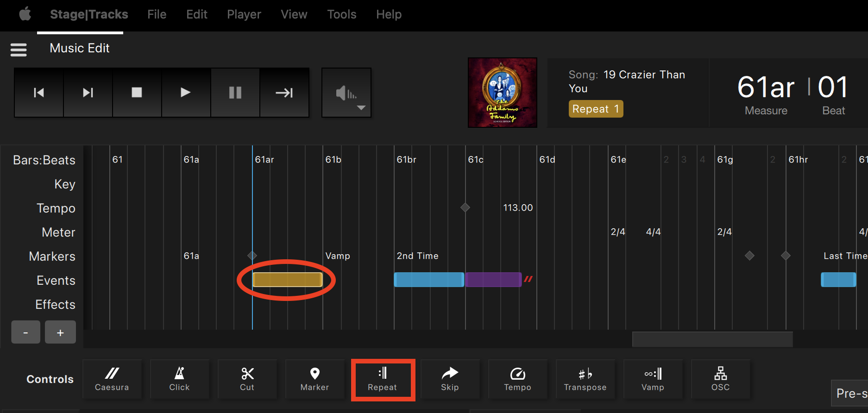Click the Addams Family album artwork
Viewport: 868px width, 413px height.
(x=503, y=93)
